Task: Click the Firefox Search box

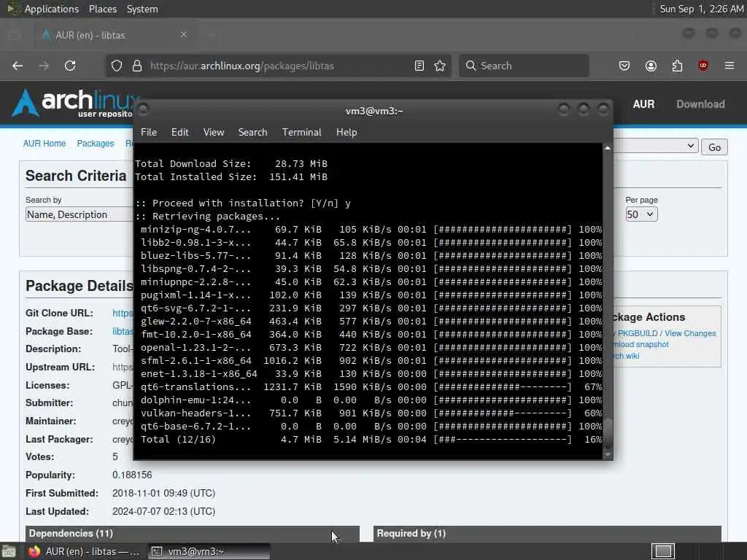Action: click(x=524, y=66)
